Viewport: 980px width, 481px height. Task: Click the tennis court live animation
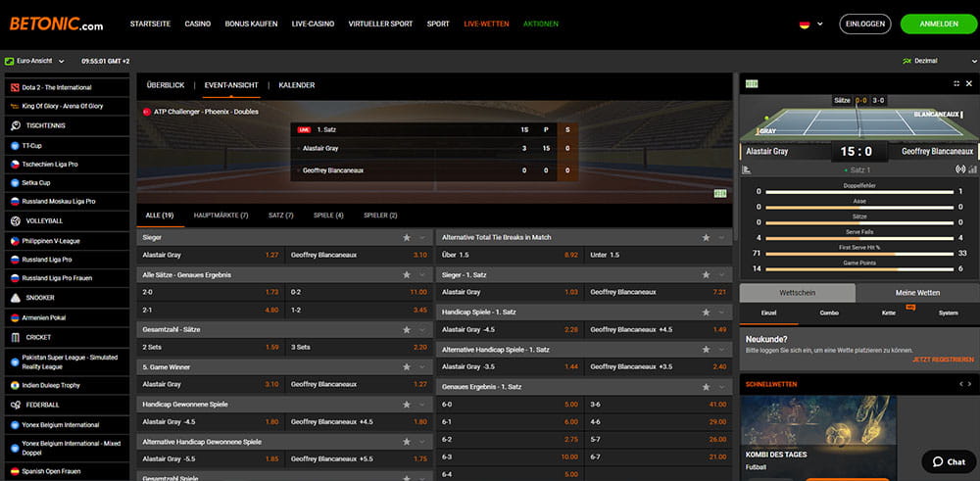tap(859, 123)
